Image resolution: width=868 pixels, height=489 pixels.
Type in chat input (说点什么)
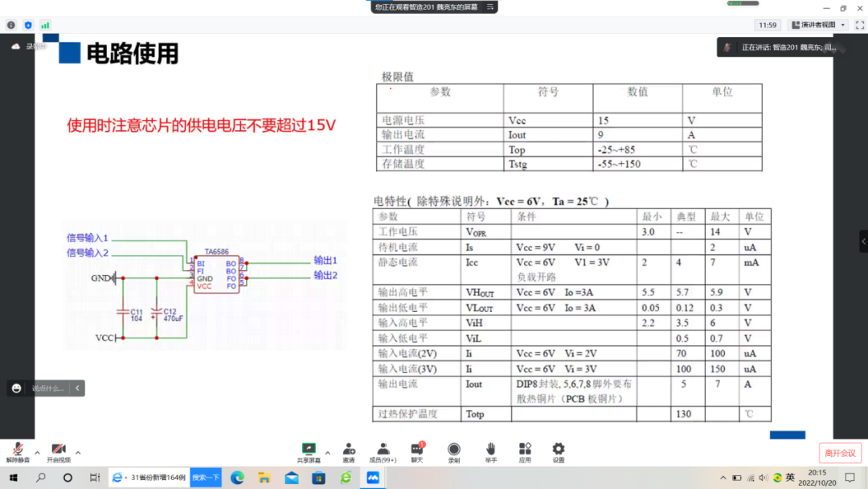point(47,388)
